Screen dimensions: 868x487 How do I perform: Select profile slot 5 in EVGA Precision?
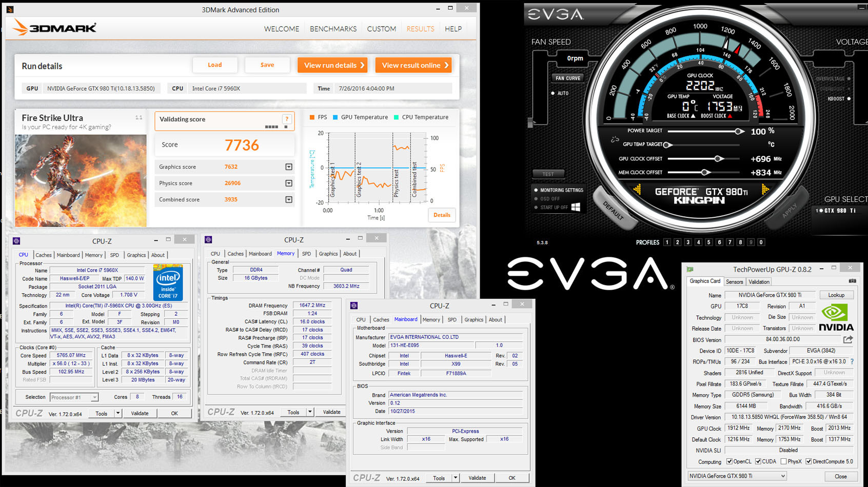click(x=708, y=242)
